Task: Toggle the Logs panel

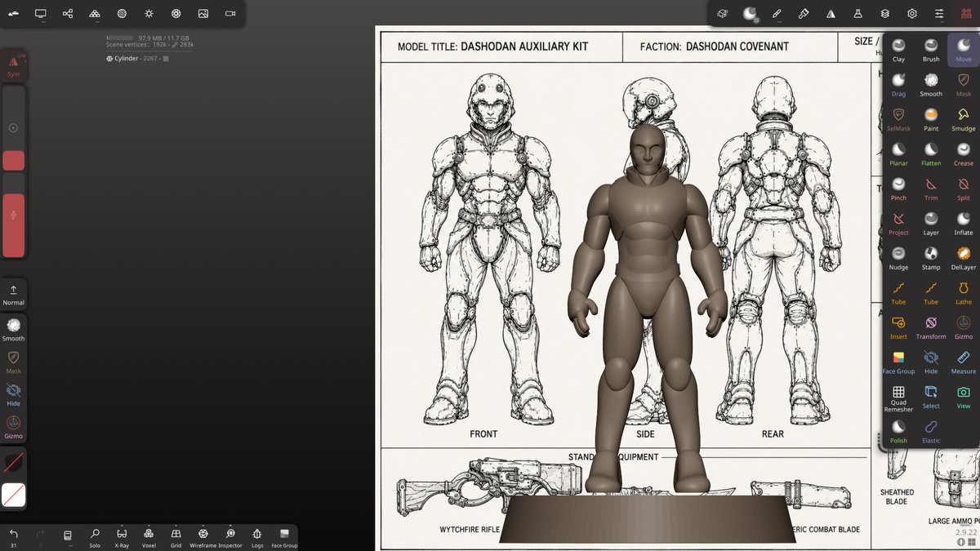Action: pos(257,537)
